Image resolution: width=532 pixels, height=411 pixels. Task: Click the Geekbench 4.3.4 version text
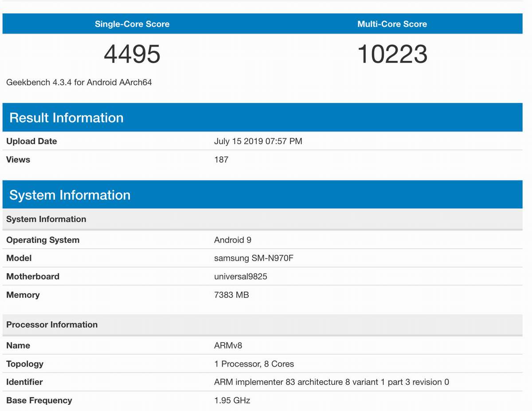point(79,82)
